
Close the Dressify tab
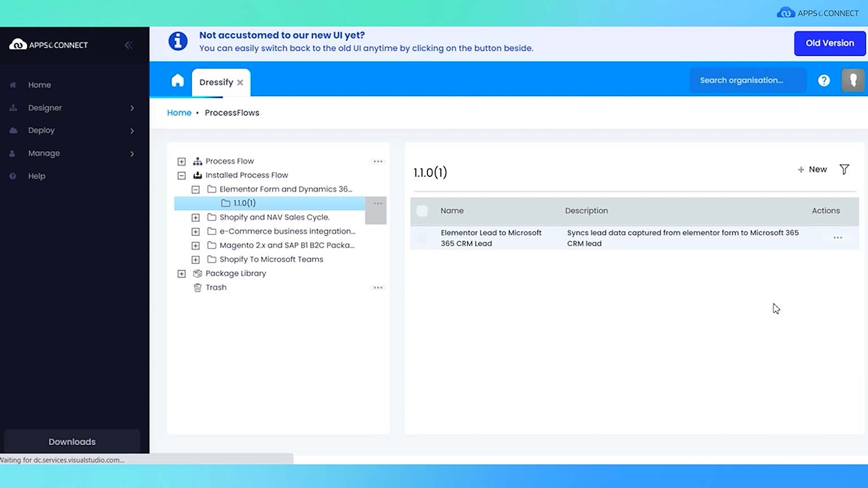point(240,82)
